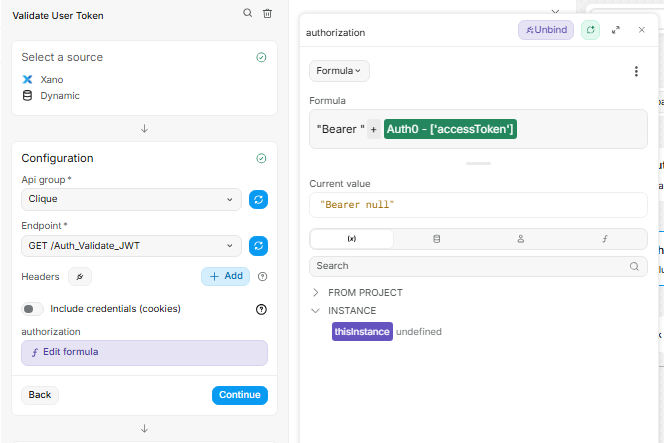Refresh the Api group list
664x443 pixels.
258,199
